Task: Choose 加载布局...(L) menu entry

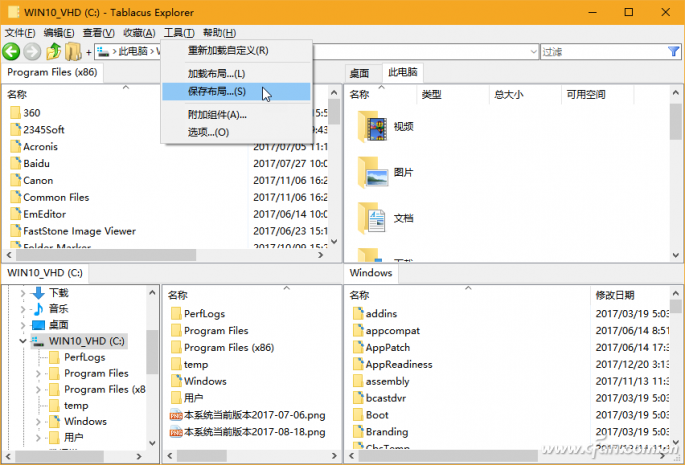Action: click(x=236, y=74)
